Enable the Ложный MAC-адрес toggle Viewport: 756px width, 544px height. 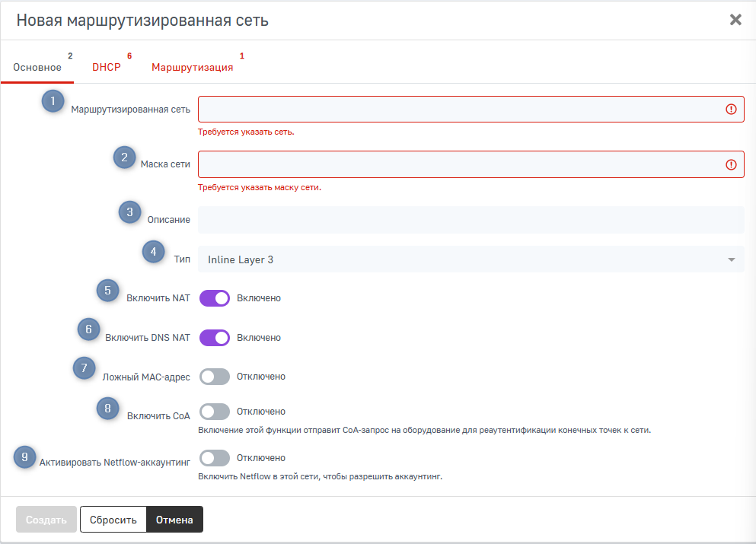[x=215, y=377]
